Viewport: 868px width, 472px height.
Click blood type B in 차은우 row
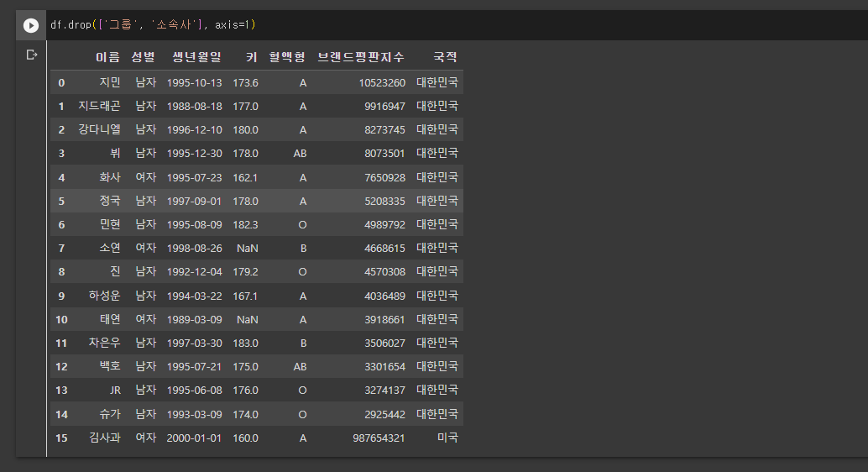coord(303,343)
